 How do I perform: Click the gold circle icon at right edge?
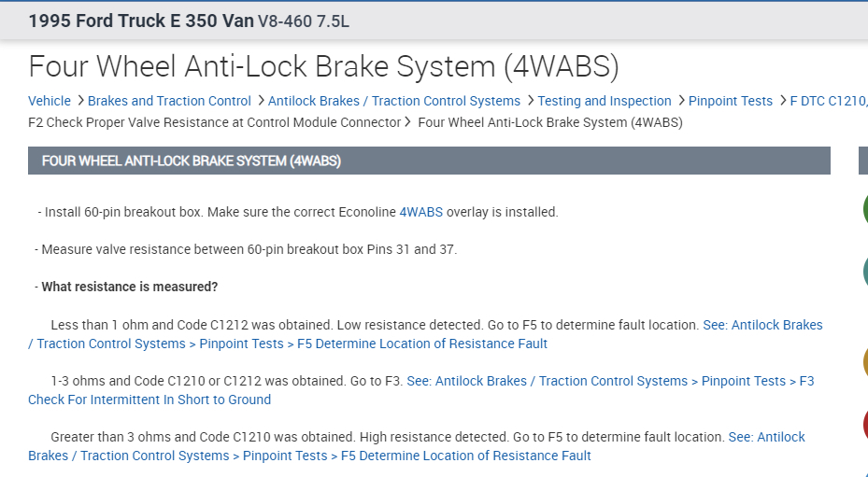[864, 362]
